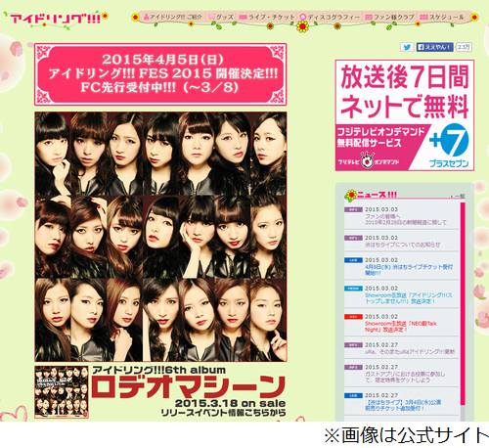Screen dimensions: 489x448
Task: Click the blue tag on 4月8日 ticket news
Action: coord(353,260)
